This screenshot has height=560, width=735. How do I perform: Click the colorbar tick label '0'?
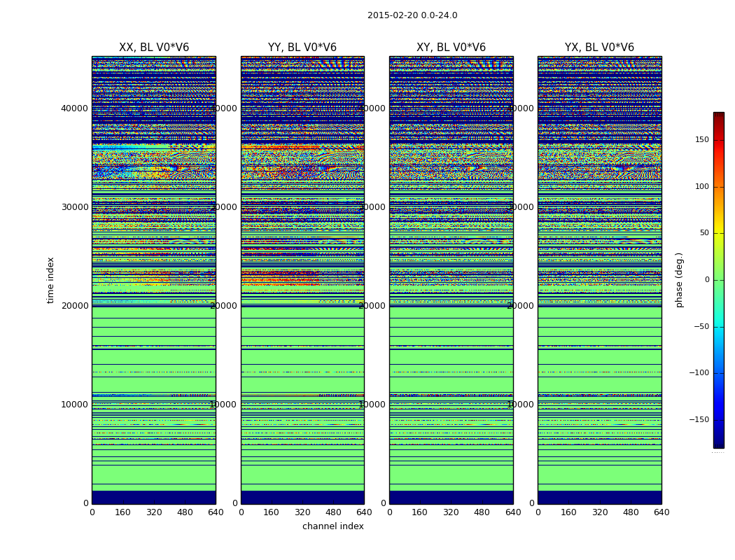click(x=706, y=280)
